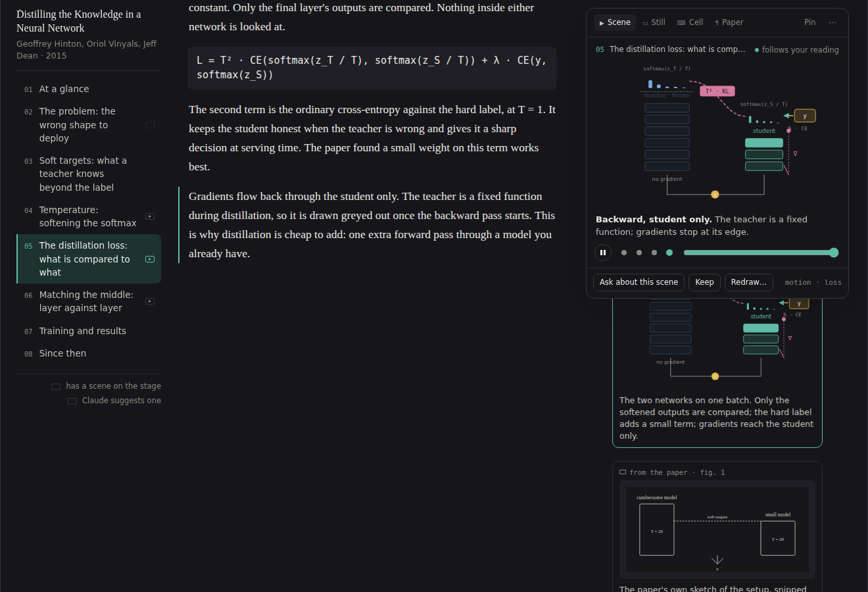This screenshot has width=868, height=592.
Task: Open the paper fig. 1 thumbnail
Action: 717,530
